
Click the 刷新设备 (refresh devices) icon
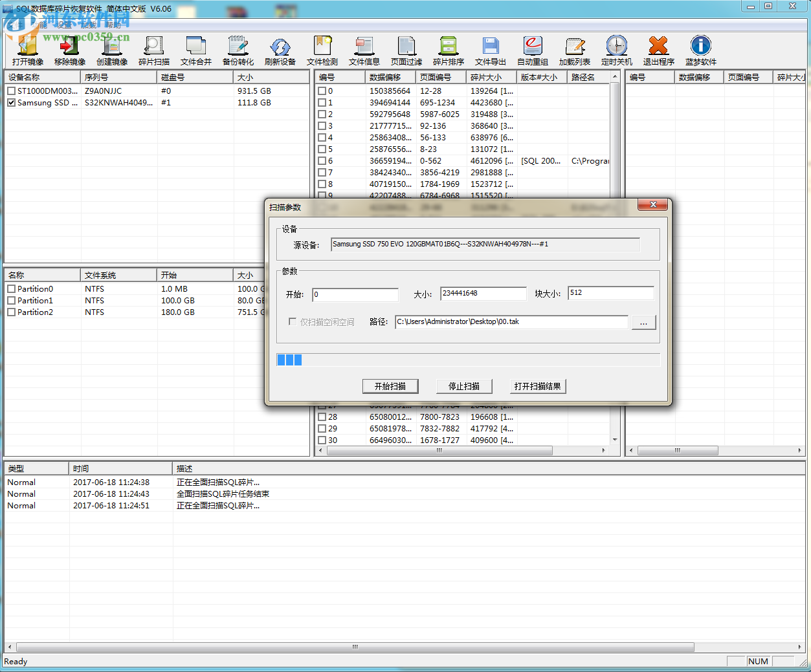(x=280, y=47)
